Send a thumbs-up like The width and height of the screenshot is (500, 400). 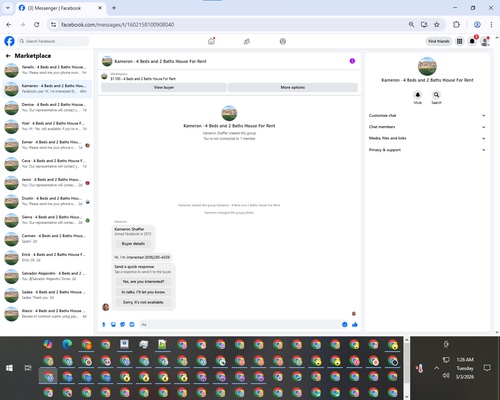coord(355,324)
